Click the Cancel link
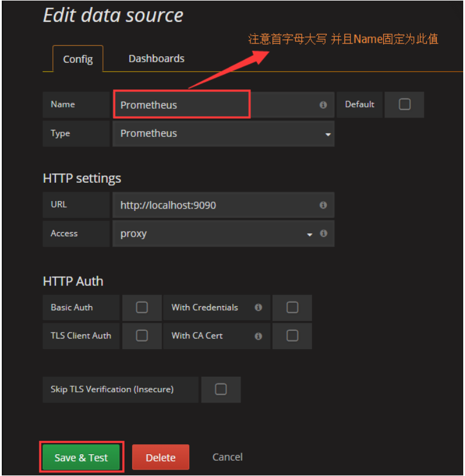This screenshot has height=476, width=465. coord(228,457)
